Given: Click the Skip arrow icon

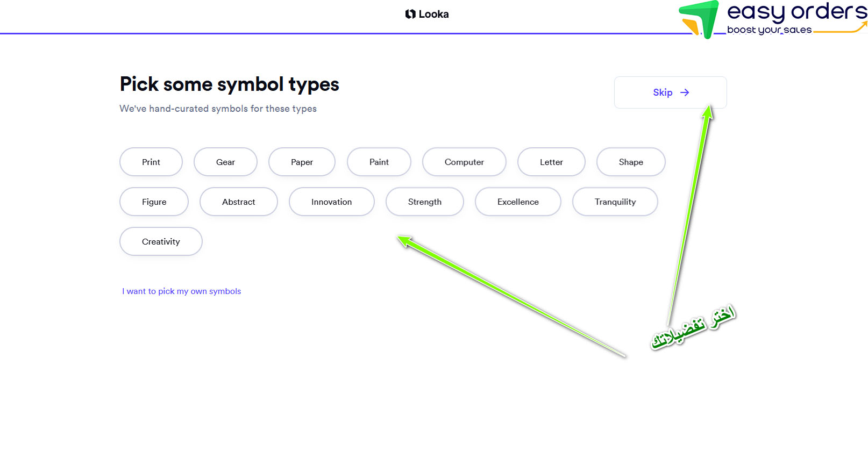Looking at the screenshot, I should (x=685, y=92).
